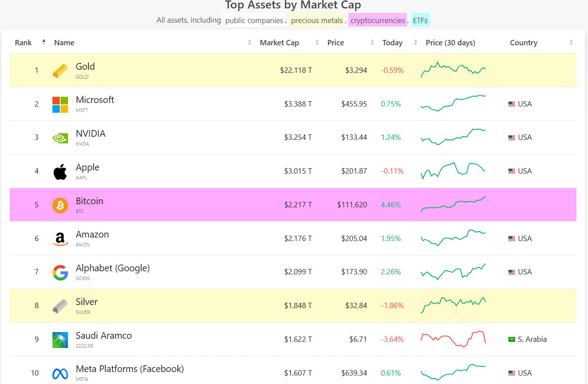Click the Gold bar icon
This screenshot has height=384, width=588.
pyautogui.click(x=60, y=71)
